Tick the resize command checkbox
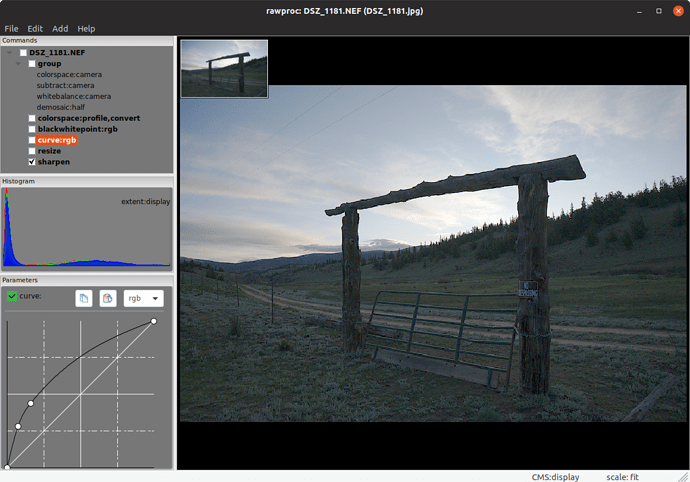 pyautogui.click(x=32, y=151)
